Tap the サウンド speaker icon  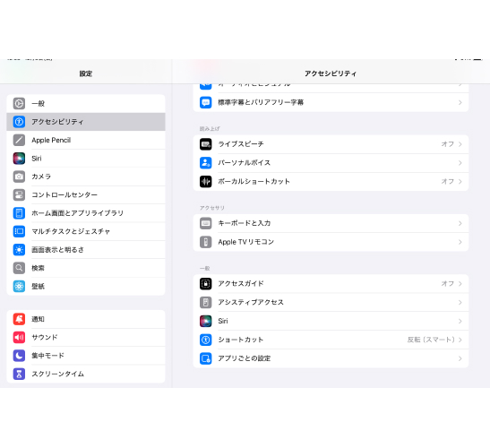pos(19,337)
